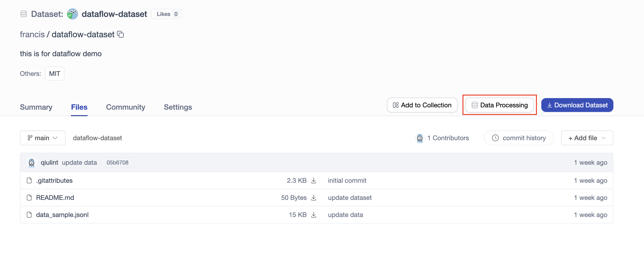Open the data_sample.jsonl file

62,215
